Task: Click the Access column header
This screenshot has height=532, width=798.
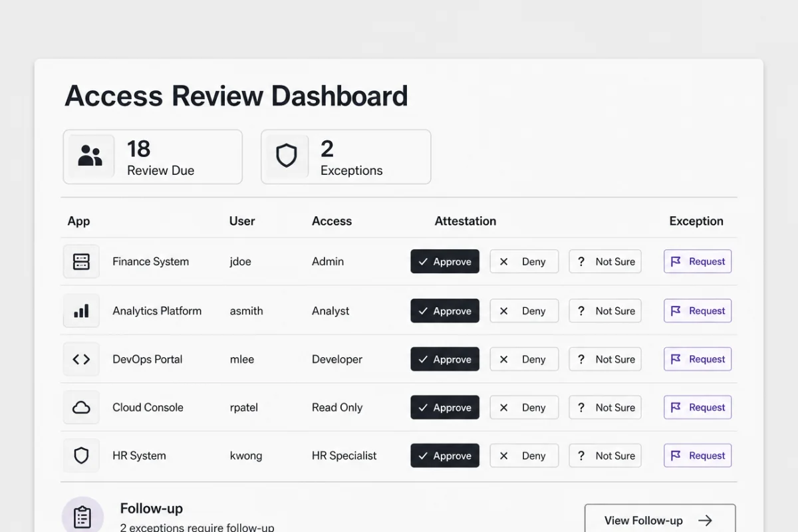Action: pos(332,221)
